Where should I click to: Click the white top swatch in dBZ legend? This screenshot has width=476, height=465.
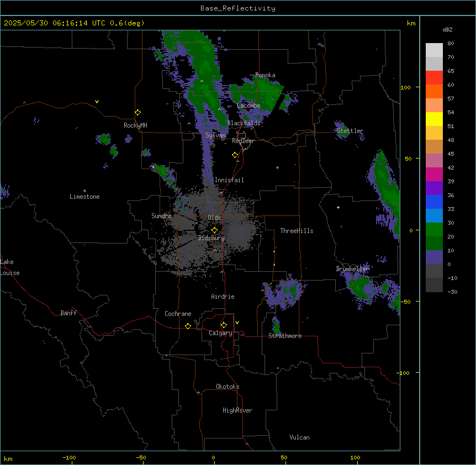click(434, 50)
